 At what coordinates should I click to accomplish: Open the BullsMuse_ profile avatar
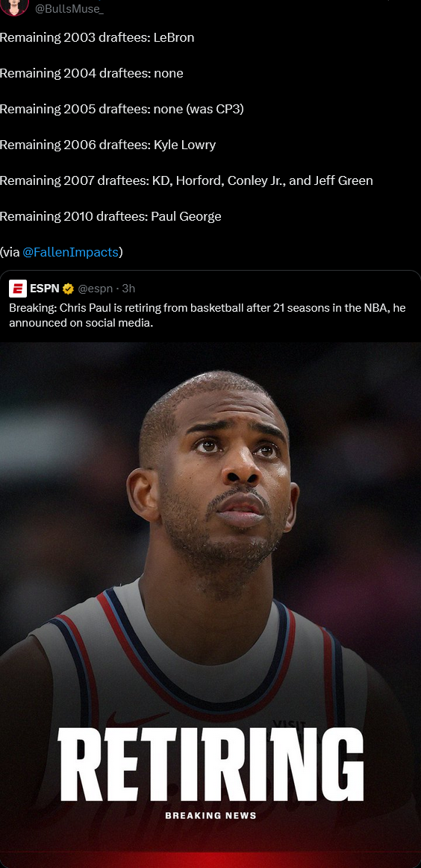click(x=14, y=7)
